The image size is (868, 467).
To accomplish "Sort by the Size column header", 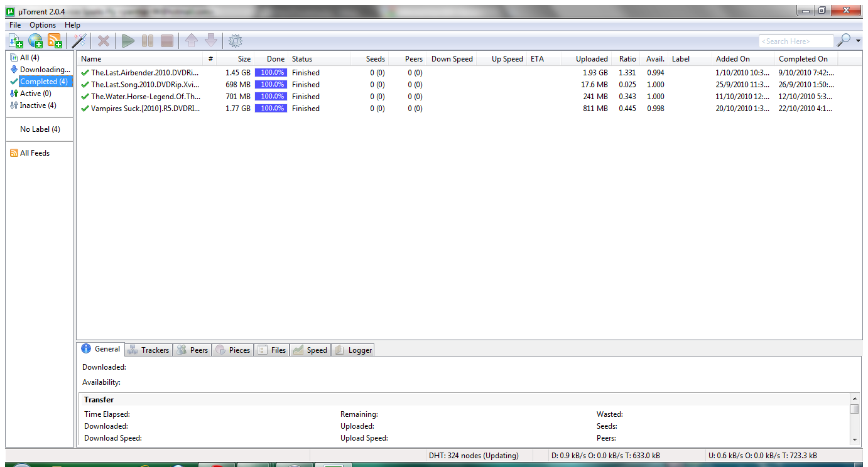I will pyautogui.click(x=236, y=59).
